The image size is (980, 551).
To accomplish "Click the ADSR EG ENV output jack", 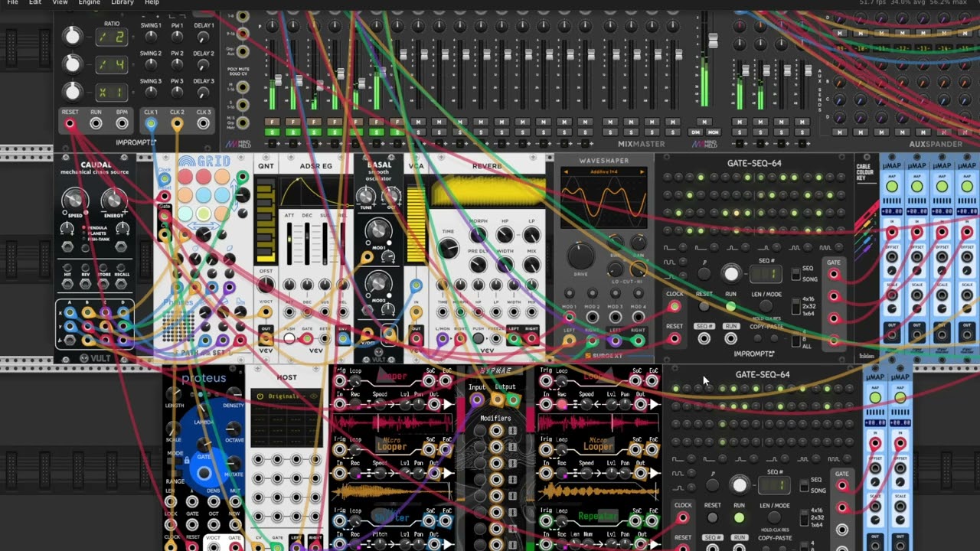I will click(x=342, y=338).
